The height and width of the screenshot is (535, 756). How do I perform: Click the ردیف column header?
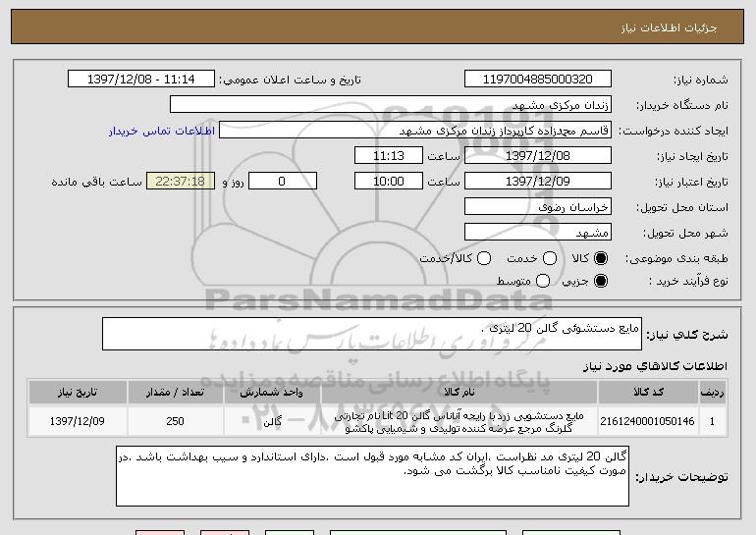coord(712,393)
